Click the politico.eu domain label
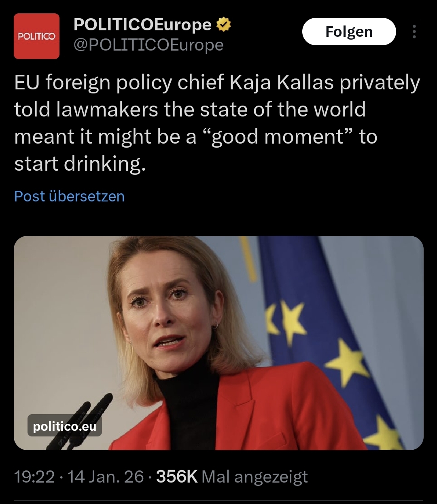This screenshot has height=504, width=437. (65, 426)
